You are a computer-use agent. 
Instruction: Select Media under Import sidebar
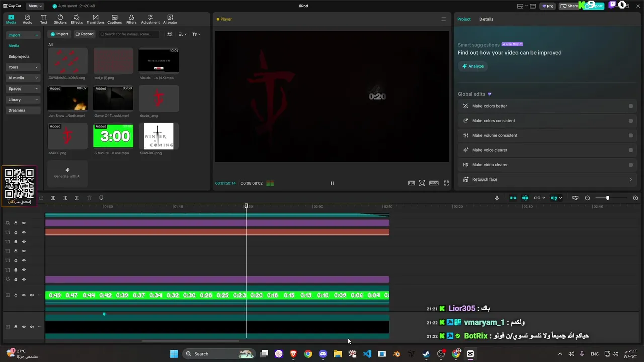[14, 46]
